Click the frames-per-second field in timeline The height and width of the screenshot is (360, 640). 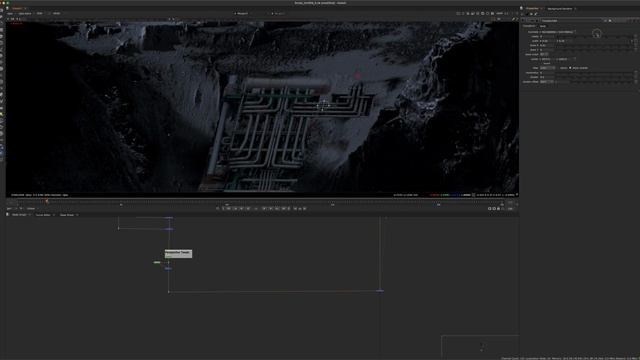[9, 209]
